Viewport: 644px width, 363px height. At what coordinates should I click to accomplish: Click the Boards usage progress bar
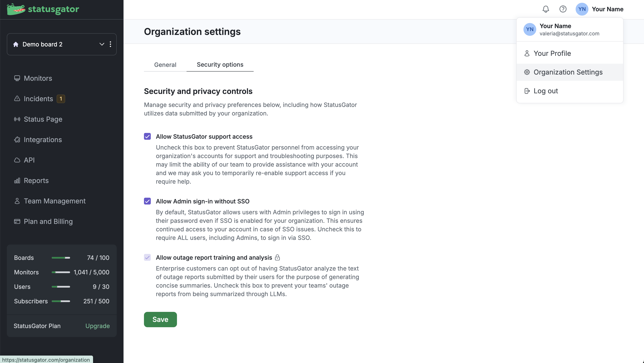(x=61, y=258)
